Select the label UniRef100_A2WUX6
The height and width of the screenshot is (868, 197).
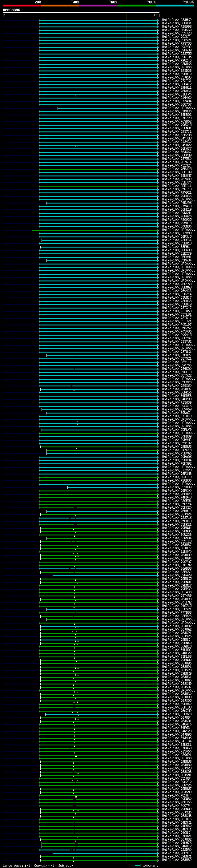pos(177,64)
